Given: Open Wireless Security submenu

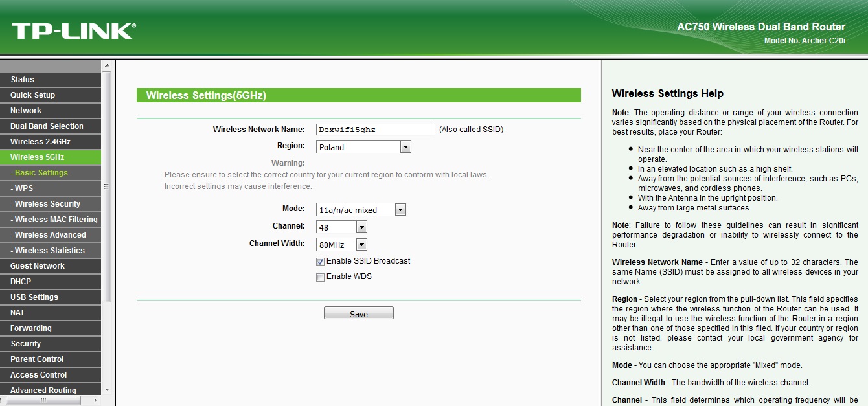Looking at the screenshot, I should point(51,203).
